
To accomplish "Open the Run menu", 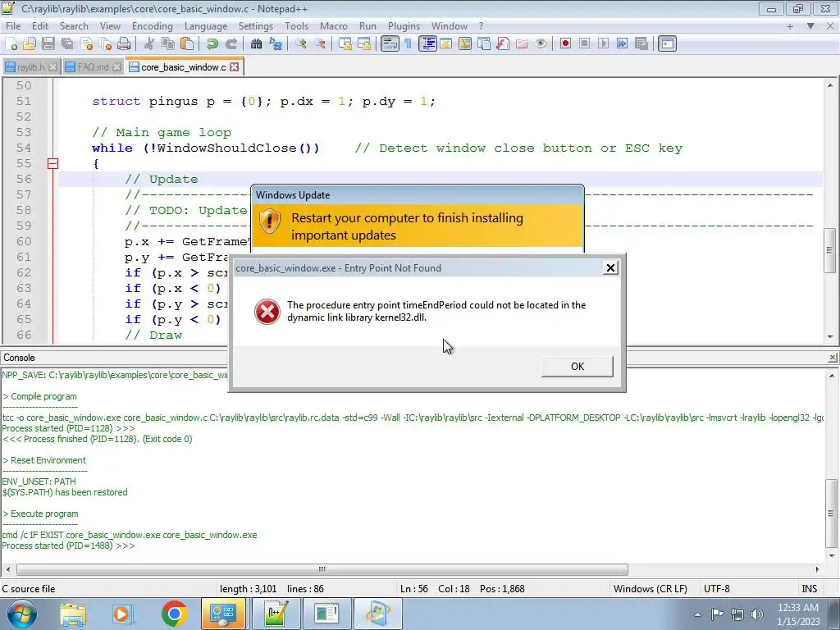I will coord(367,26).
